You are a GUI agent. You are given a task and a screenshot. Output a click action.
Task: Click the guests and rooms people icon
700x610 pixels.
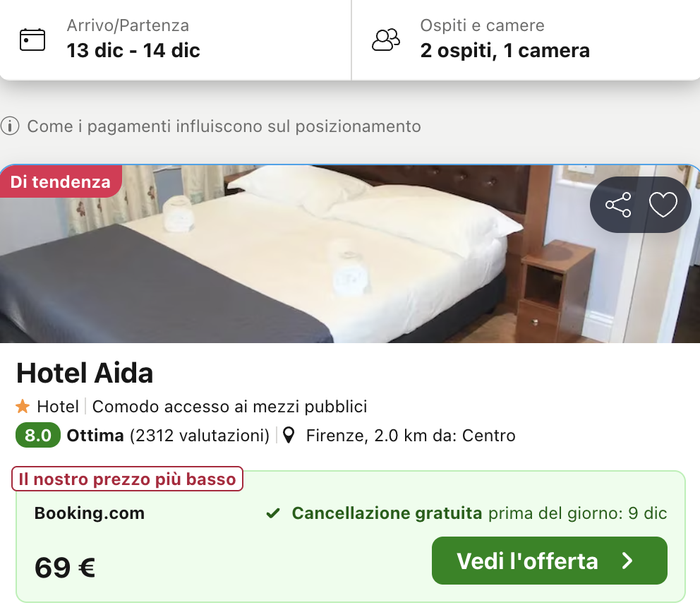[x=385, y=40]
